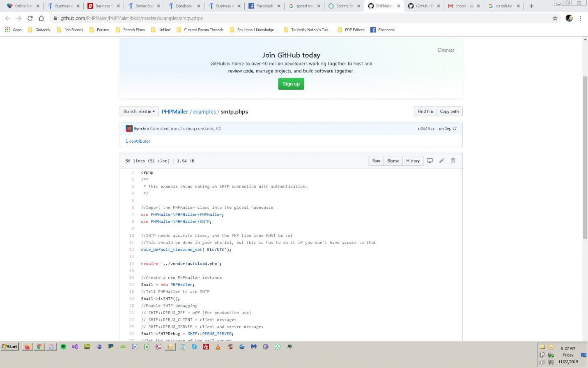Click the Synchro avatar thumbnail
This screenshot has height=368, width=588.
[x=129, y=128]
